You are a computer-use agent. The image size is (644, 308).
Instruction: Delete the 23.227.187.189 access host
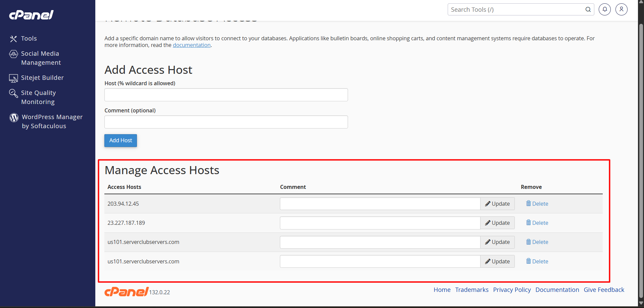point(537,223)
